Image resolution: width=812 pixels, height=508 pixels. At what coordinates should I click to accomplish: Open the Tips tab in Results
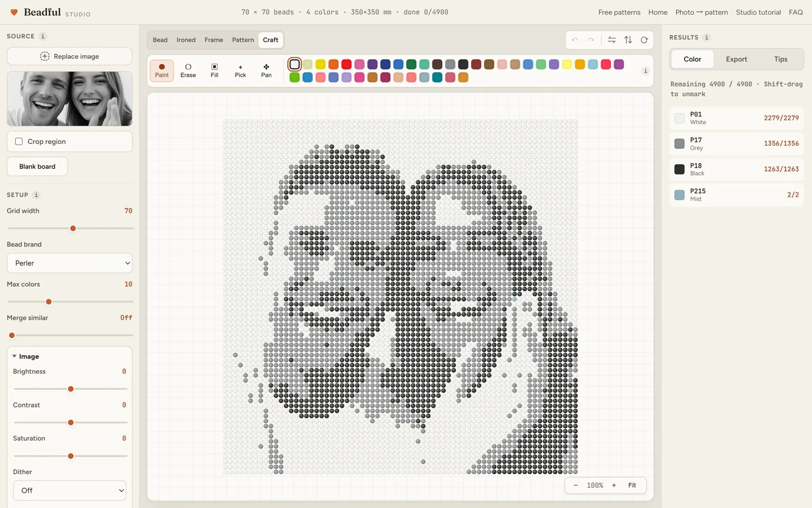(x=780, y=59)
